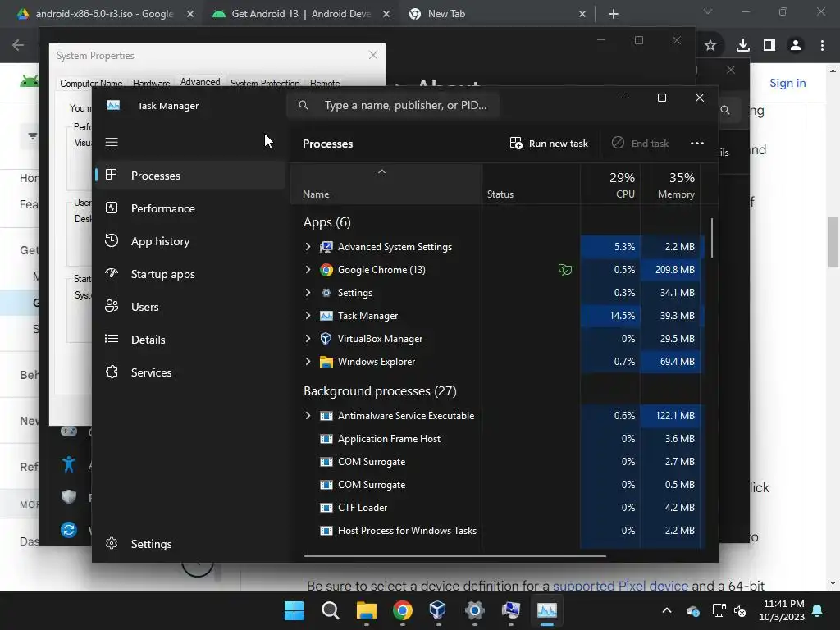The image size is (840, 630).
Task: Show hidden tray icons chevron
Action: tap(667, 610)
